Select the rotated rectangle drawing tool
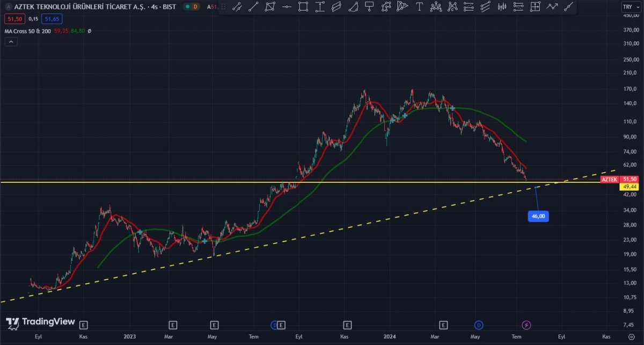The height and width of the screenshot is (345, 644). click(x=270, y=7)
